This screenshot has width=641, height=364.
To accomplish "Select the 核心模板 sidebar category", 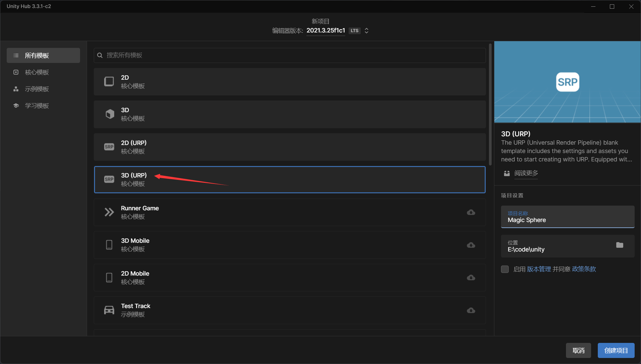I will (x=37, y=72).
